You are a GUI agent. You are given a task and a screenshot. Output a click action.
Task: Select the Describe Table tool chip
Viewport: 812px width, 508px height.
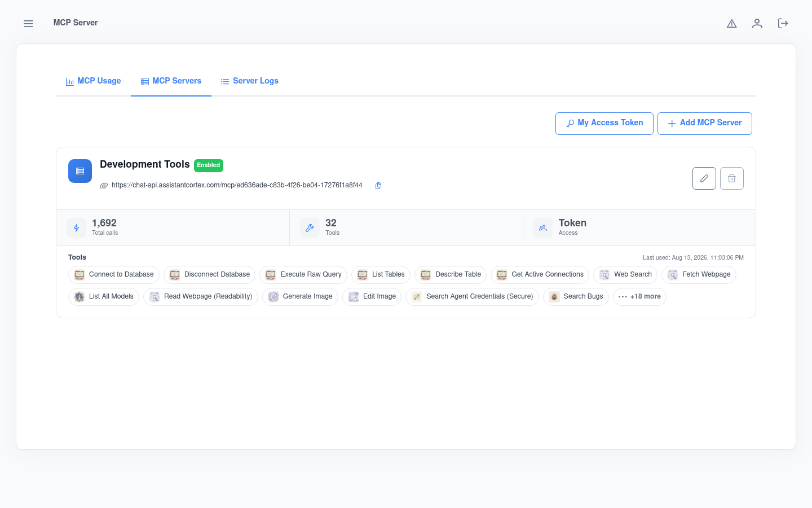click(451, 275)
